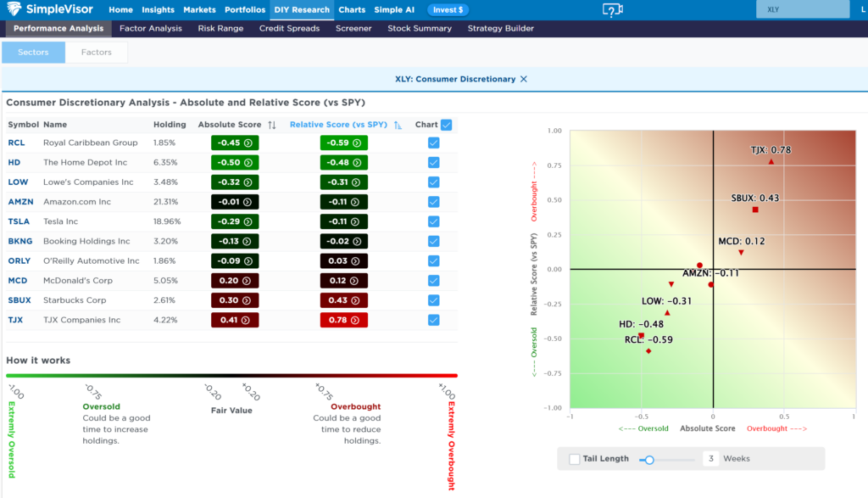
Task: Click the Weeks number input field
Action: [711, 458]
